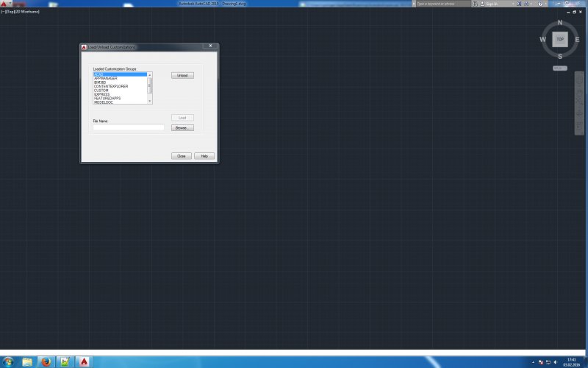
Task: Click the TOP face of ViewCube
Action: [x=560, y=40]
